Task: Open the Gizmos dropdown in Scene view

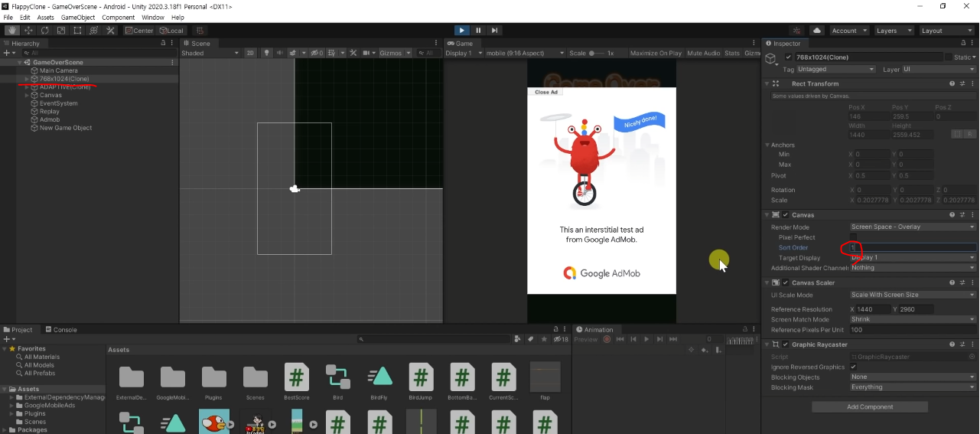Action: click(395, 53)
